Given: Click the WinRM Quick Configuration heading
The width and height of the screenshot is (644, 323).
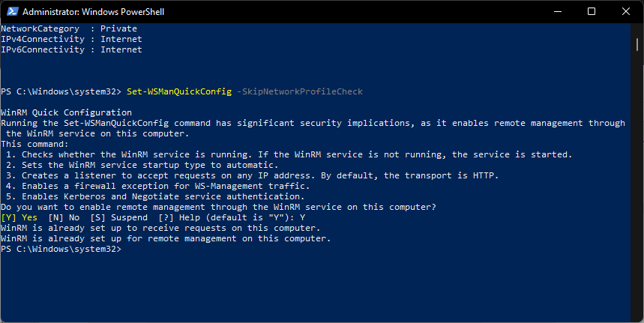Looking at the screenshot, I should (x=66, y=112).
